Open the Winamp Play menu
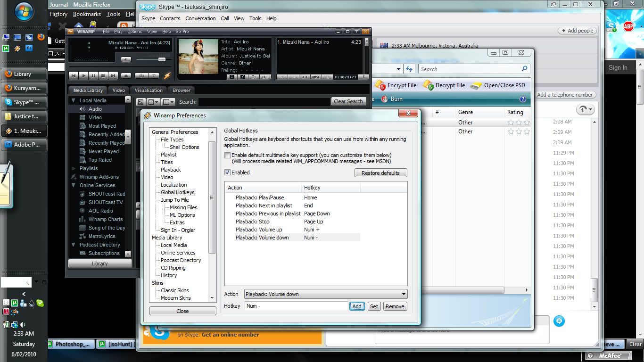644x362 pixels. 118,32
